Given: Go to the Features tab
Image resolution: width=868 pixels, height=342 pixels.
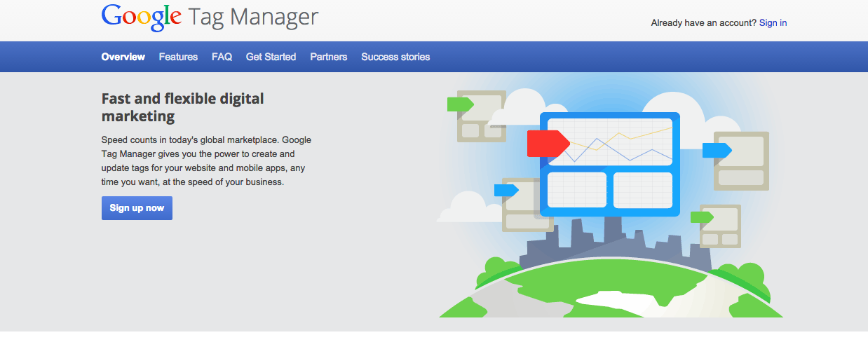Looking at the screenshot, I should [x=178, y=57].
